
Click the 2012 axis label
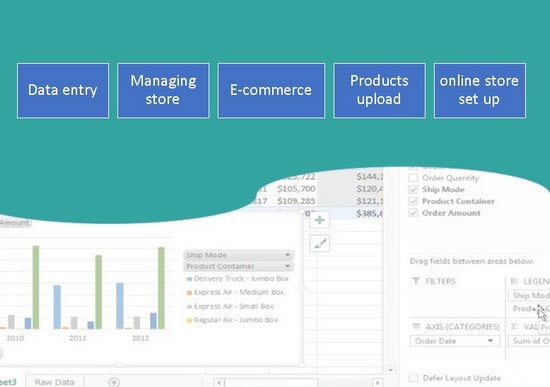[x=140, y=338]
